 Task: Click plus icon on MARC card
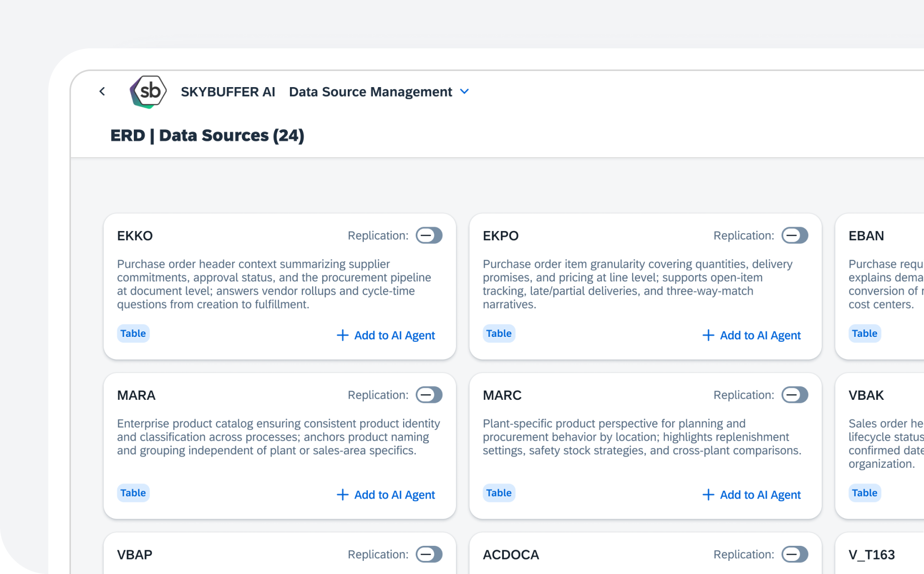tap(708, 495)
